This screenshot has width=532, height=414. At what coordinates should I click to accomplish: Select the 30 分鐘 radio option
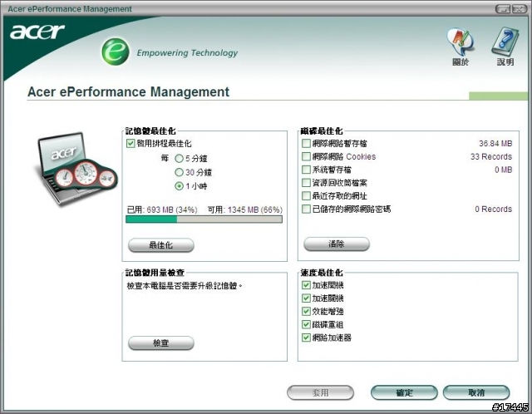(x=179, y=172)
